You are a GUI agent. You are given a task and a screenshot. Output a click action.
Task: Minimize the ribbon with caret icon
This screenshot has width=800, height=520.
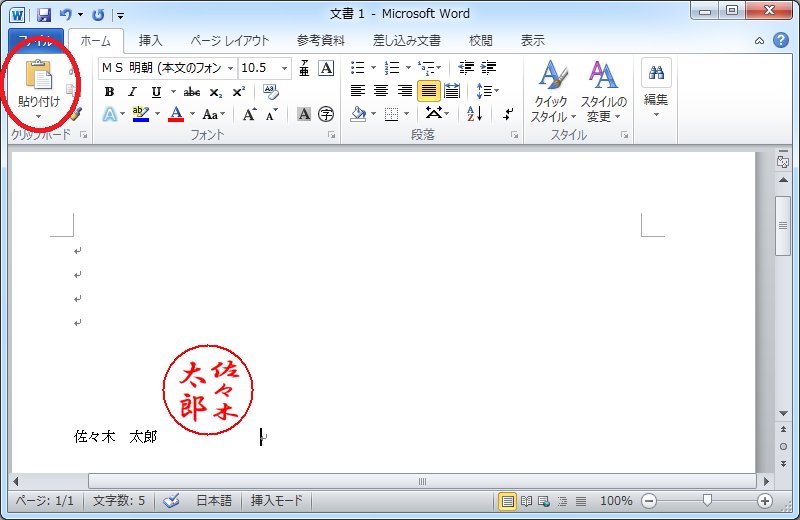[759, 41]
